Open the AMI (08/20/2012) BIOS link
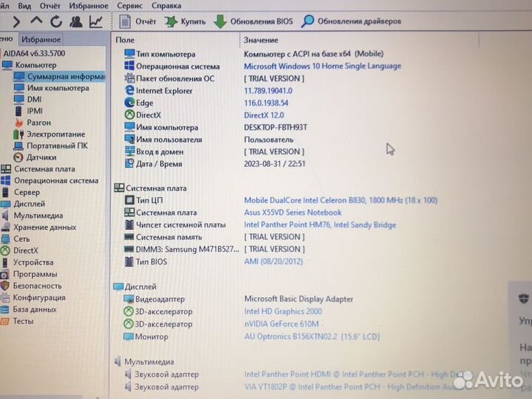The height and width of the screenshot is (399, 532). 273,262
